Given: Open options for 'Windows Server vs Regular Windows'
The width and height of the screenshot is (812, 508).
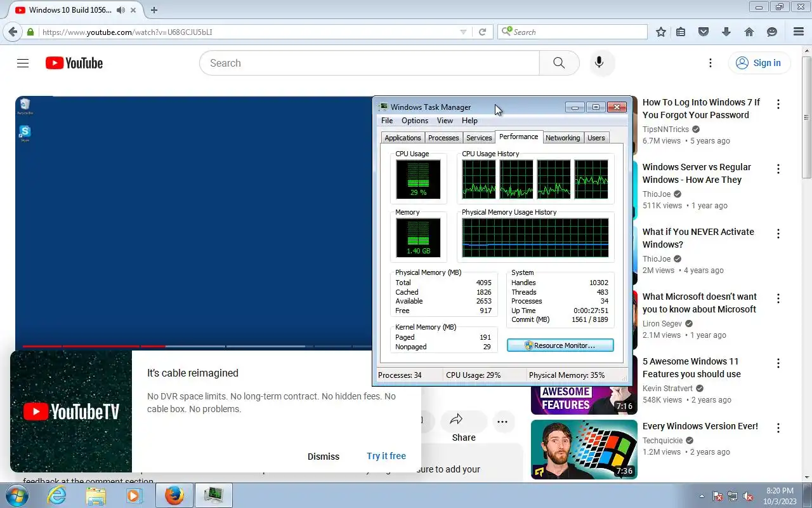Looking at the screenshot, I should tap(778, 169).
